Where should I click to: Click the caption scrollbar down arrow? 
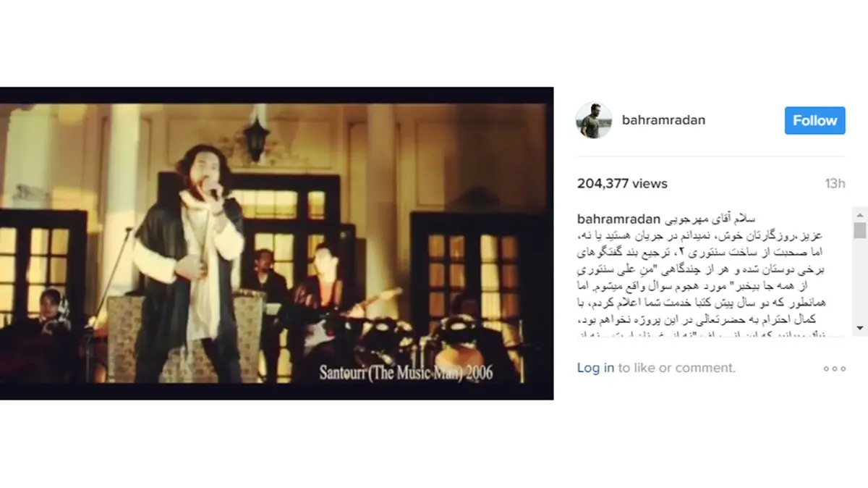point(860,328)
